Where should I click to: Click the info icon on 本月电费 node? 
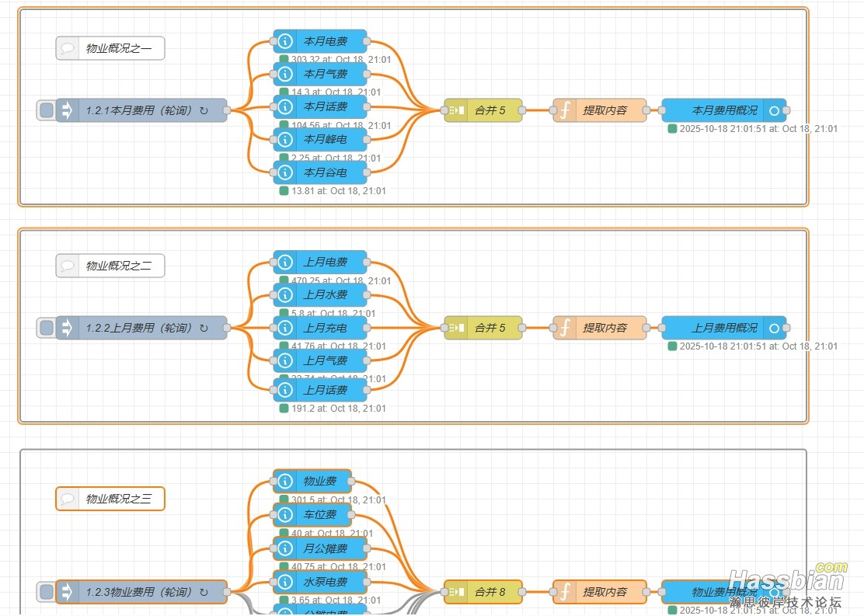pos(285,41)
